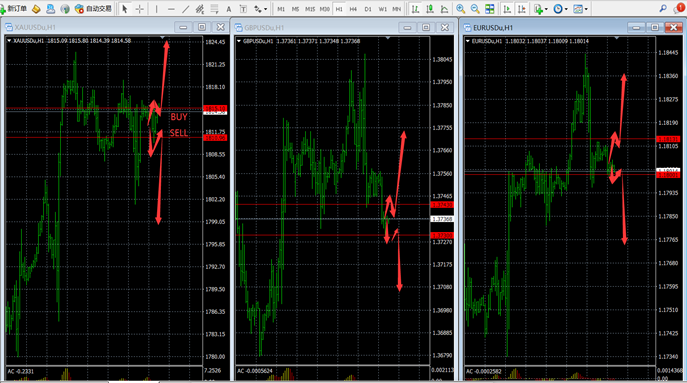Open the arrows objects dropdown
The height and width of the screenshot is (383, 687).
(260, 9)
